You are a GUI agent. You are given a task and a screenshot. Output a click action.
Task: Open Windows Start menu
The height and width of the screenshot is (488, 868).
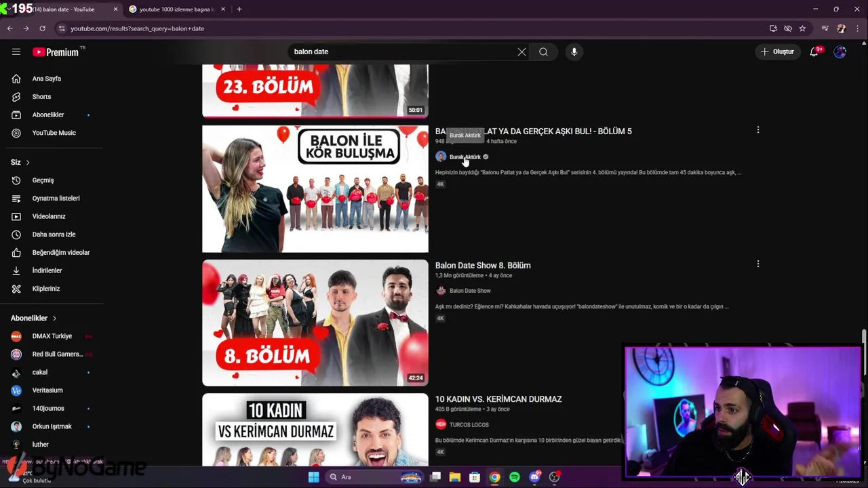coord(313,477)
